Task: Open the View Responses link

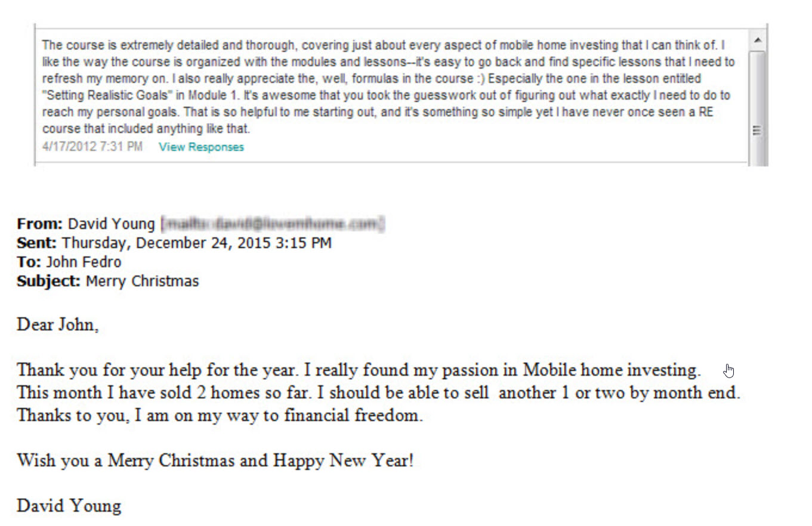Action: 201,147
